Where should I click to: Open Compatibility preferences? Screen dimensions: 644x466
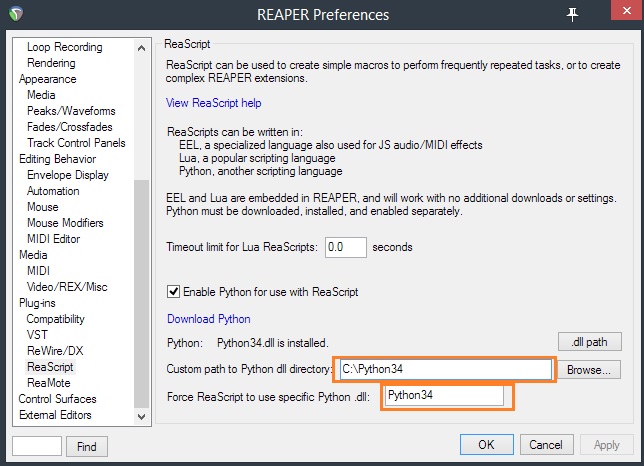pos(56,319)
